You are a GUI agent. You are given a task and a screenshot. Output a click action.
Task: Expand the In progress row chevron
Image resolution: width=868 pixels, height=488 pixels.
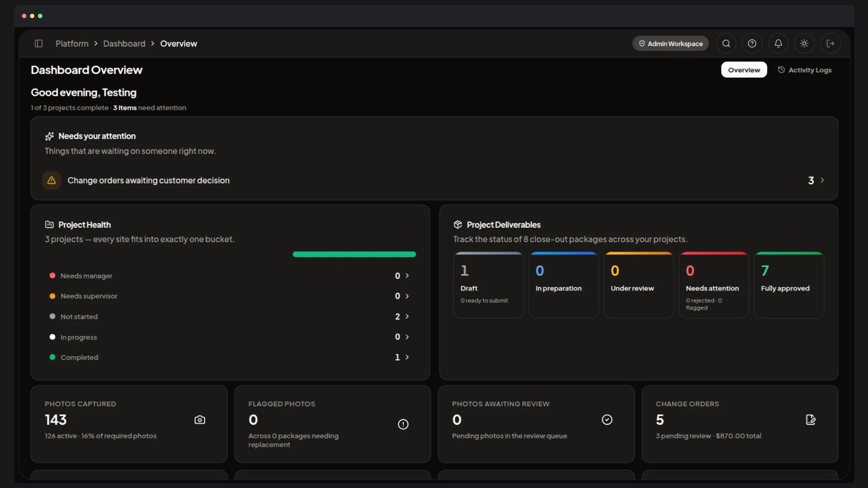coord(407,337)
